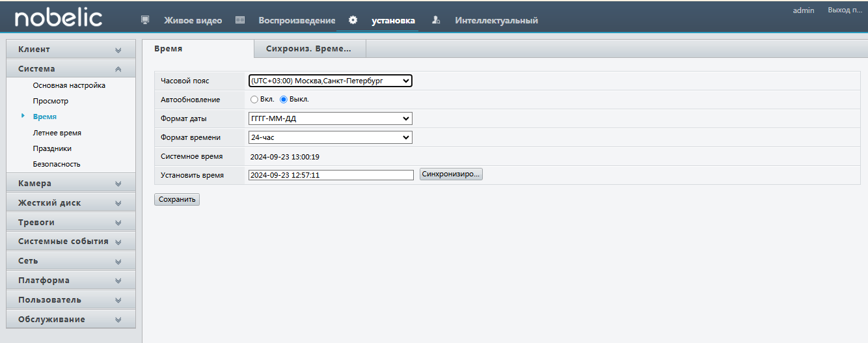
Task: Click the system time value 2024-09-23 13:00:19
Action: tap(285, 157)
